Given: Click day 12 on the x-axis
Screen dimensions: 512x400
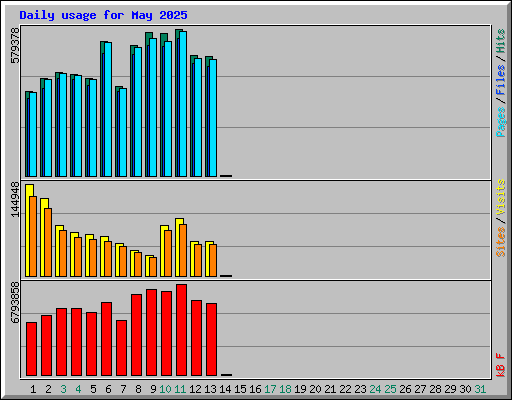Looking at the screenshot, I should (195, 389).
